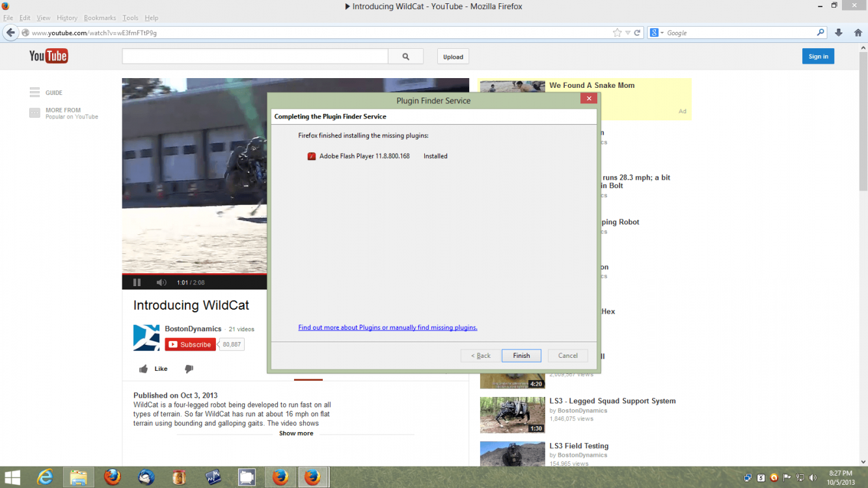Open the Tools menu
The width and height of the screenshot is (868, 488).
pos(130,18)
